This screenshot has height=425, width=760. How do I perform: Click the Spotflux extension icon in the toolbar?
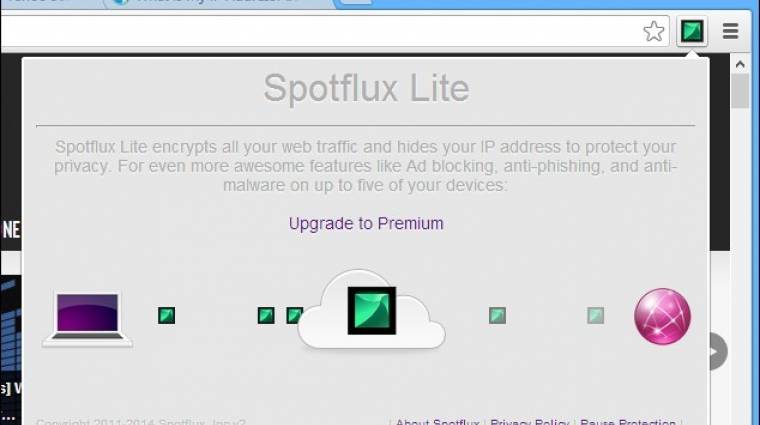coord(692,31)
